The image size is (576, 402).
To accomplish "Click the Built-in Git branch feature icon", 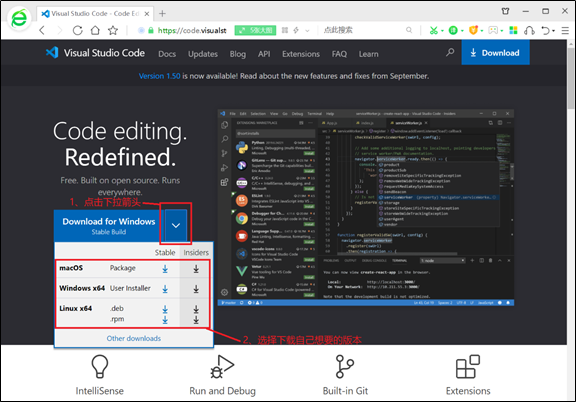I will coord(345,366).
